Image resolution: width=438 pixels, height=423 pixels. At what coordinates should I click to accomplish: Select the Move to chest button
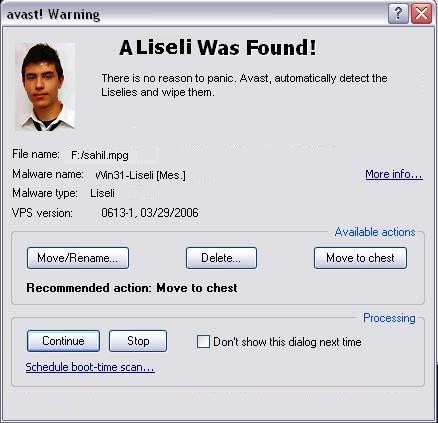click(x=360, y=258)
